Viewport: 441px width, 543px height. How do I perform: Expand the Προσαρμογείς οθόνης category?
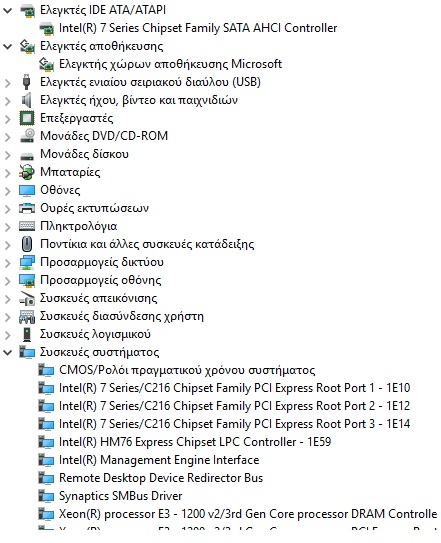[7, 281]
